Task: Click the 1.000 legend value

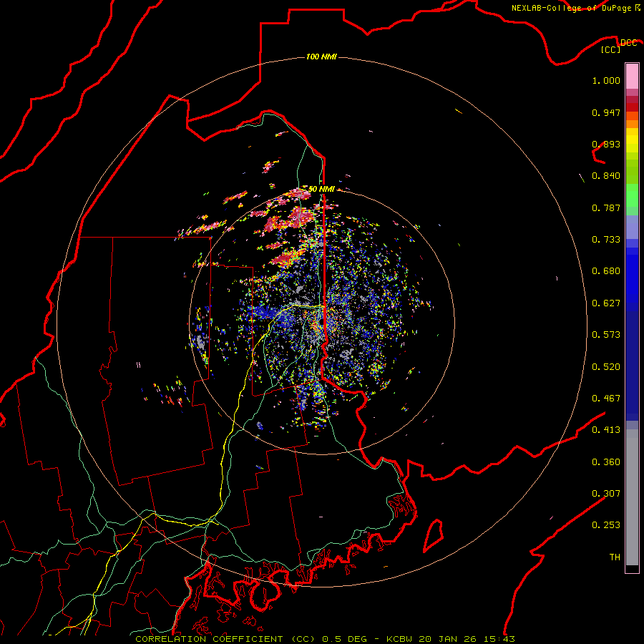Action: click(606, 80)
